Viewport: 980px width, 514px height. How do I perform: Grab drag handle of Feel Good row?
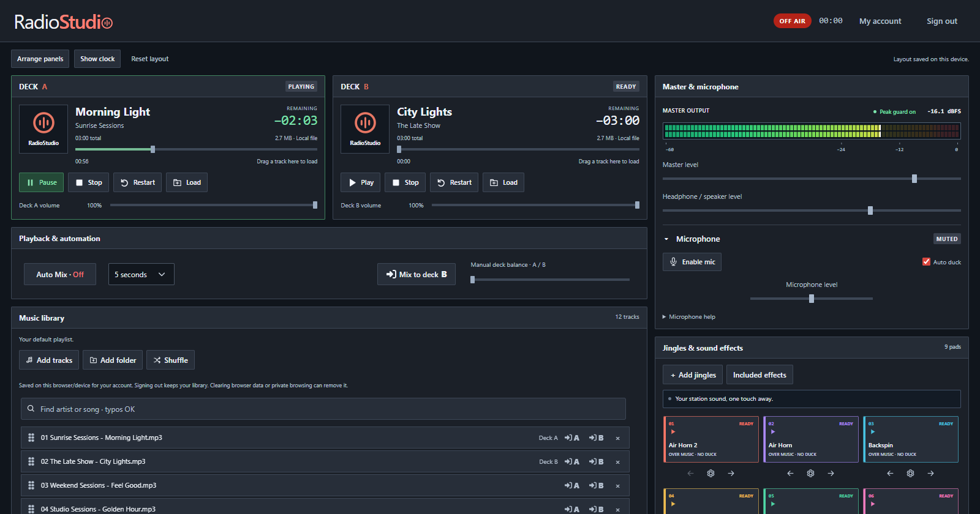click(31, 485)
